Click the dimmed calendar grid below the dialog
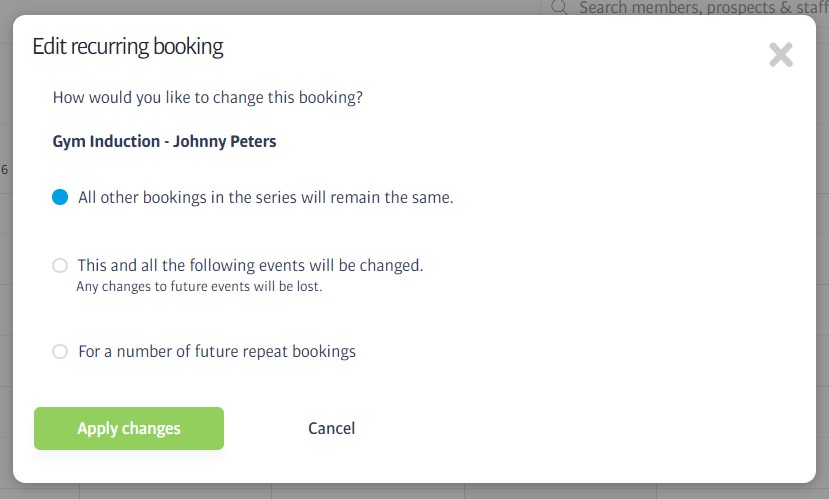This screenshot has height=499, width=829. (400, 491)
